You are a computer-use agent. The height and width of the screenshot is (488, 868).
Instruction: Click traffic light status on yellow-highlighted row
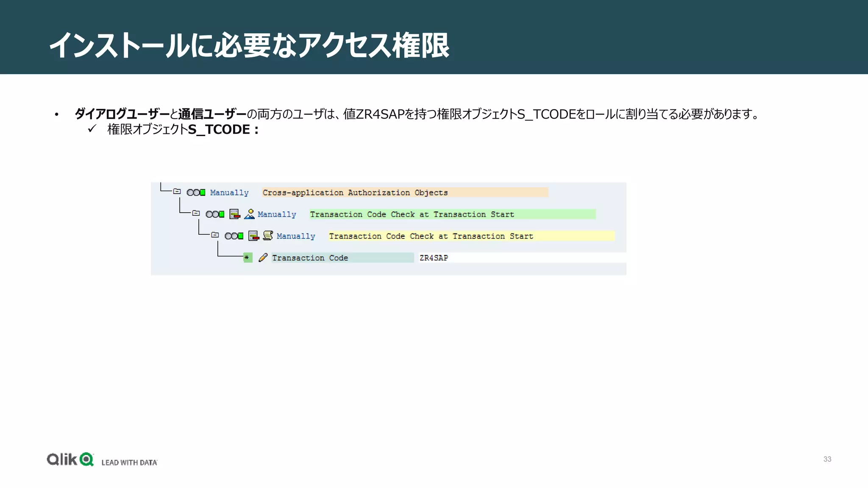tap(234, 236)
